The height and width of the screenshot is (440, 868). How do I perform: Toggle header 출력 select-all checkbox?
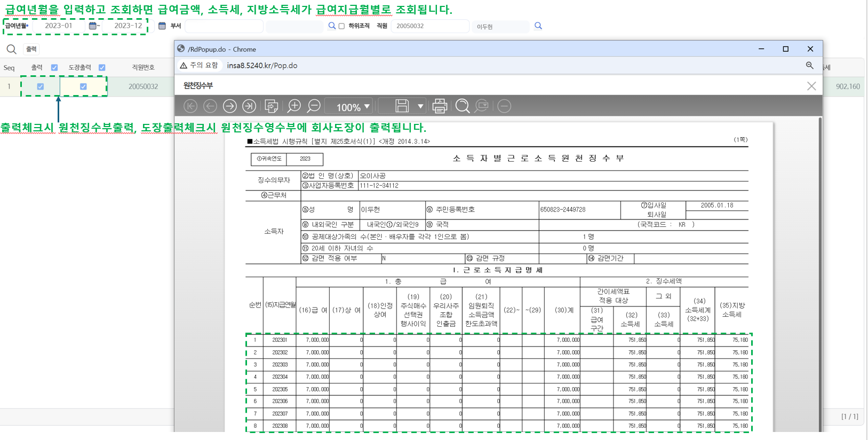point(54,67)
